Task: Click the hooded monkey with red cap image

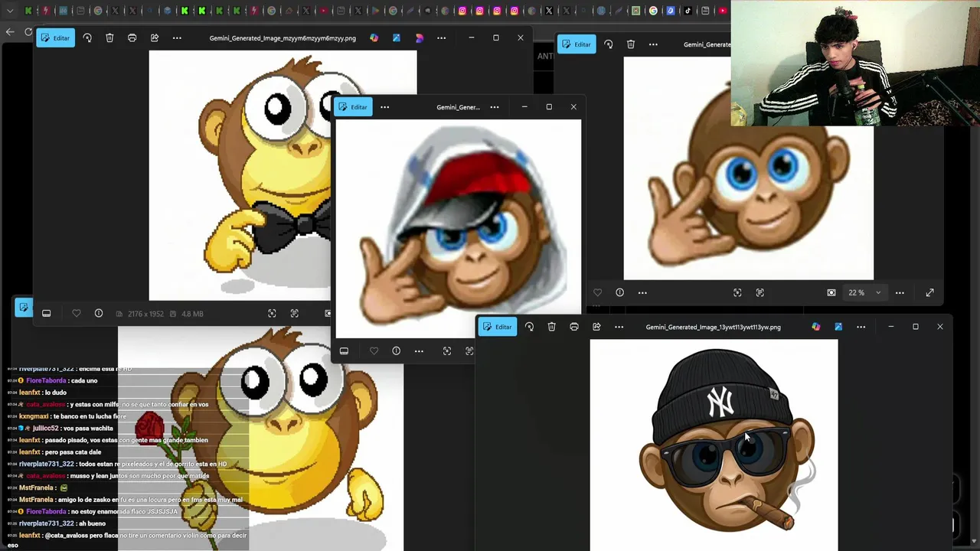Action: click(x=459, y=228)
